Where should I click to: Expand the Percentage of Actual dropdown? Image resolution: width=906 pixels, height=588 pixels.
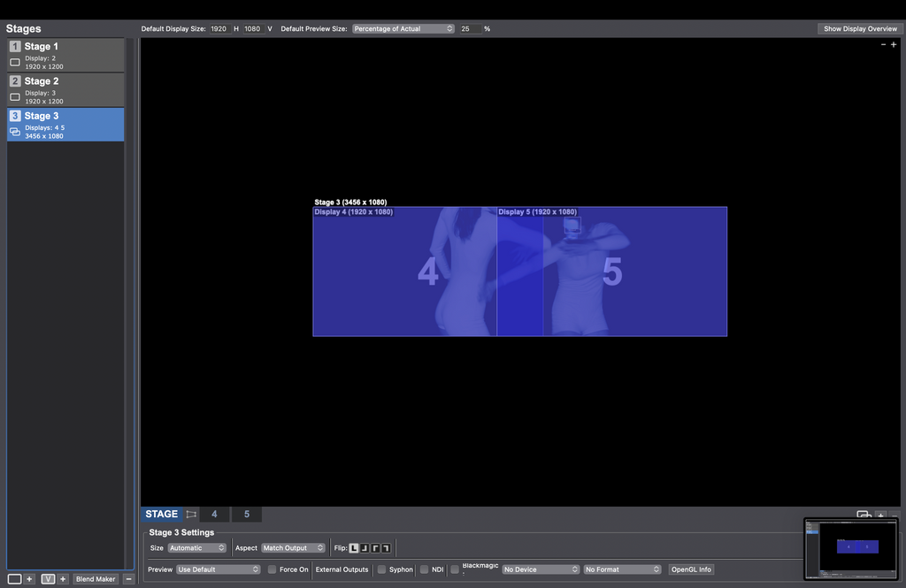[403, 28]
